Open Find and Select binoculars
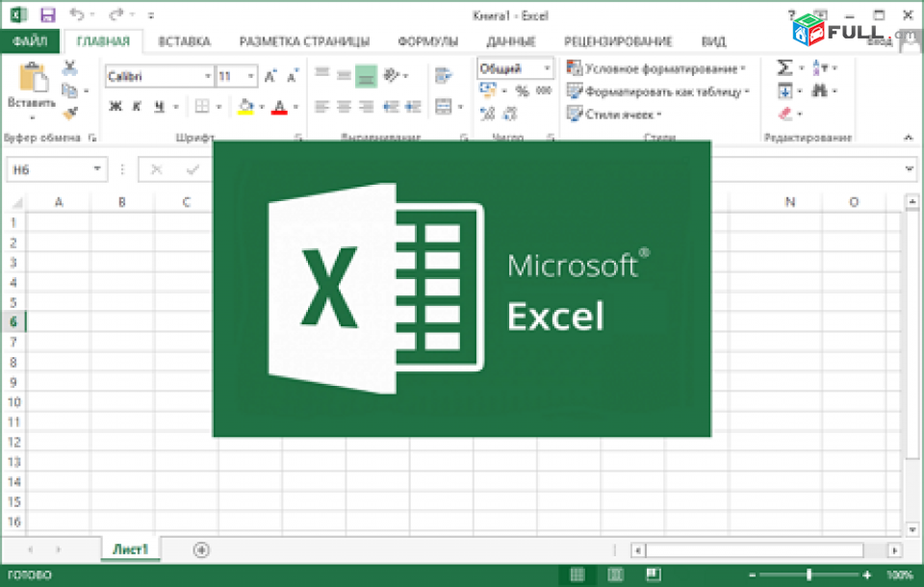The image size is (924, 587). tap(820, 90)
